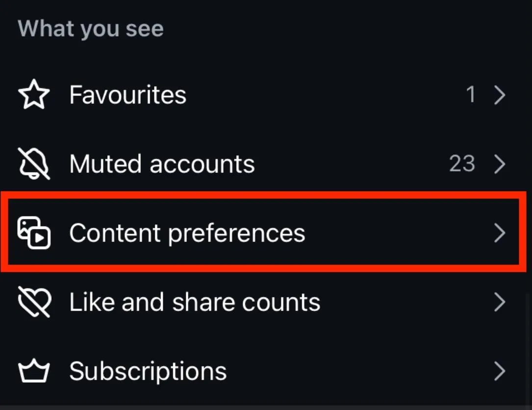Image resolution: width=532 pixels, height=410 pixels.
Task: Click the crossed-out heart icon
Action: tap(34, 302)
